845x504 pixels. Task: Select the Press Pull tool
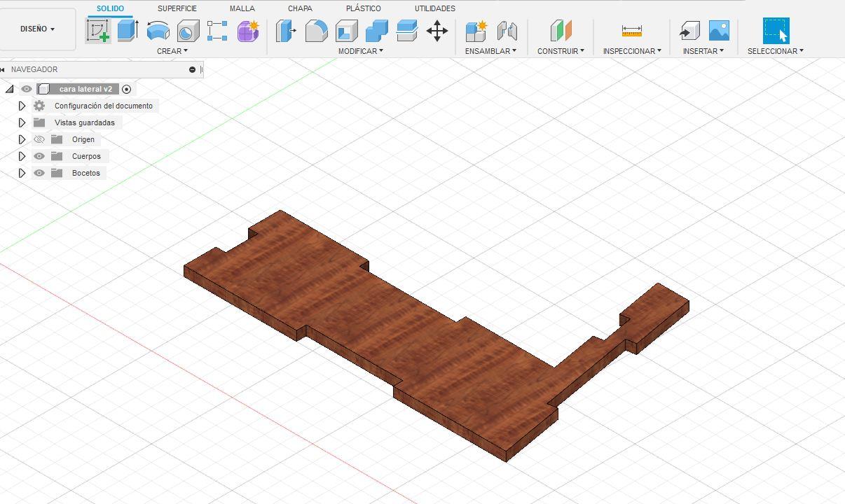286,31
